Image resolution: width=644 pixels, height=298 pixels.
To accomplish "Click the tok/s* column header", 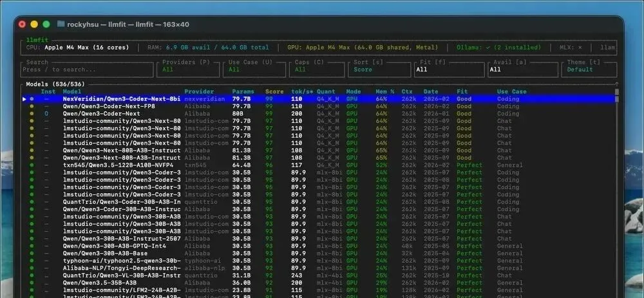I will [x=302, y=91].
